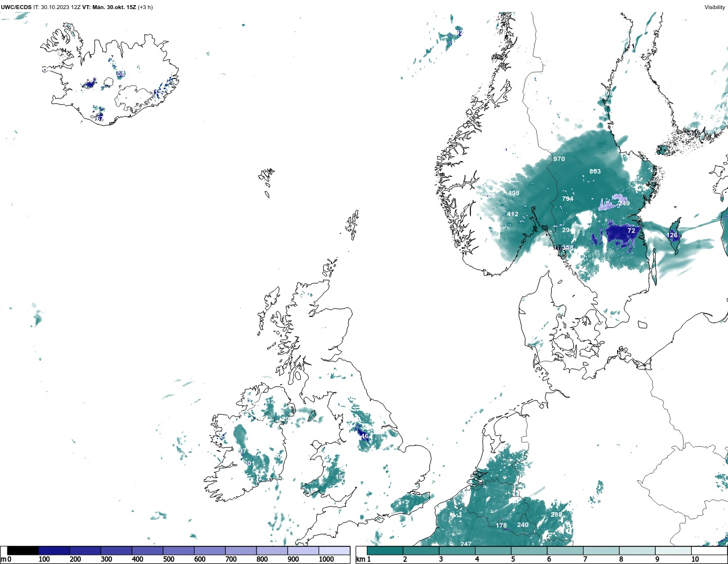Image resolution: width=728 pixels, height=564 pixels.
Task: Click the '498' value over southern Norway
Action: pyautogui.click(x=514, y=193)
